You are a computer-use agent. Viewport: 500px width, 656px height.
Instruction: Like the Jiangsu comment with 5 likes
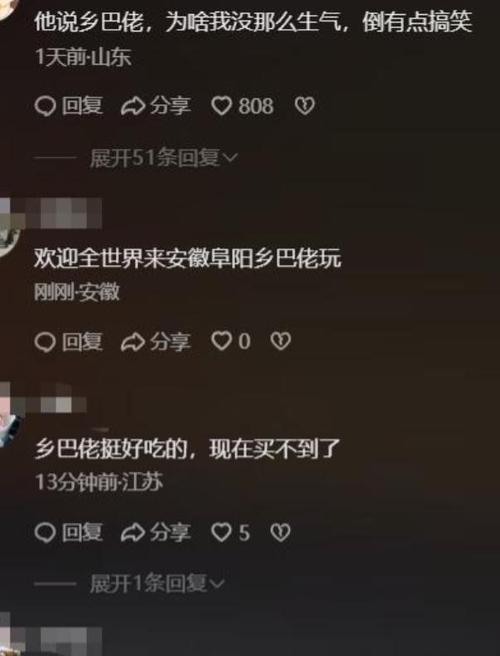pos(221,532)
